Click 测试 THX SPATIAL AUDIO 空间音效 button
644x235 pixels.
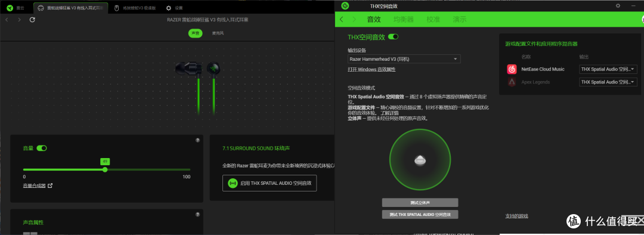tap(420, 215)
